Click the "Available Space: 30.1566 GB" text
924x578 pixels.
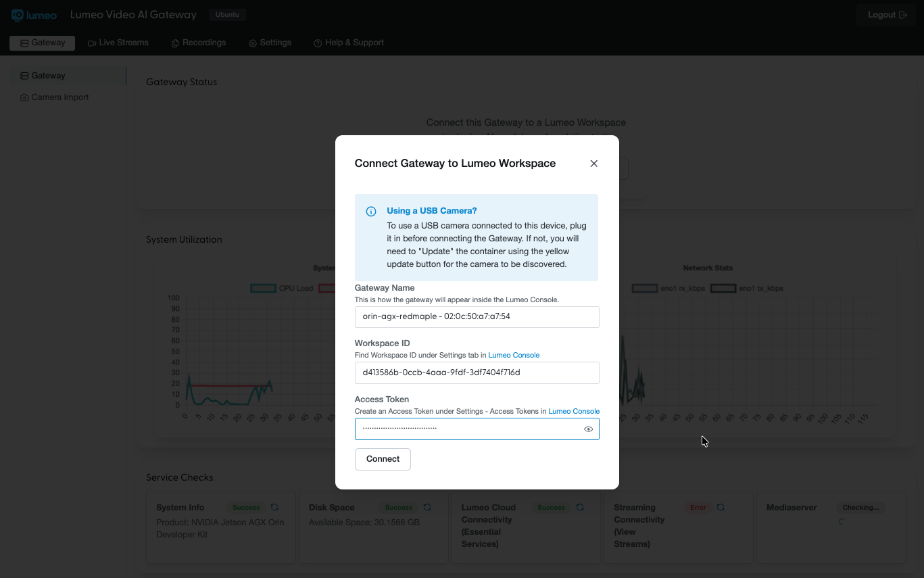[x=364, y=523]
